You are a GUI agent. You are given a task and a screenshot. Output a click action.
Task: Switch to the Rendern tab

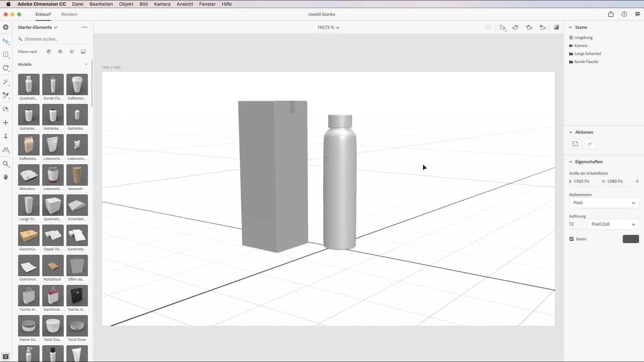pyautogui.click(x=69, y=14)
